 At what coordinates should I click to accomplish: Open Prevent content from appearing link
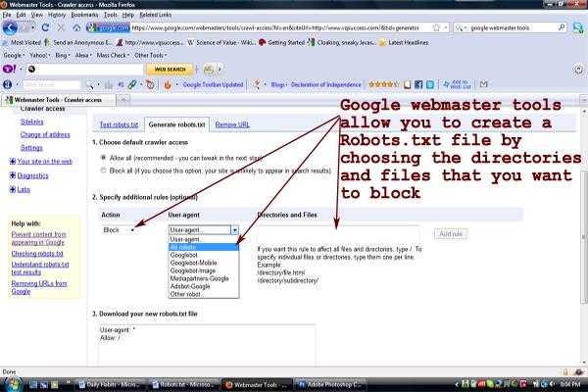(x=38, y=238)
